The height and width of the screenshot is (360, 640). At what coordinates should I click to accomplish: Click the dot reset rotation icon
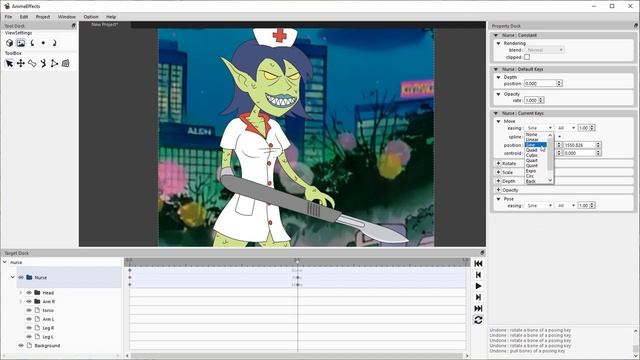[43, 43]
